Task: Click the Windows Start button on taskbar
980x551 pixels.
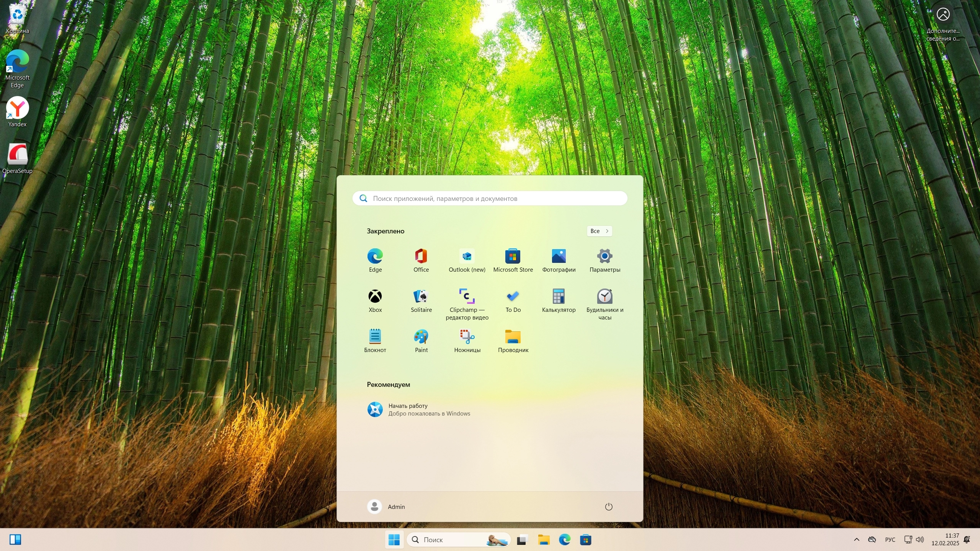Action: click(394, 540)
